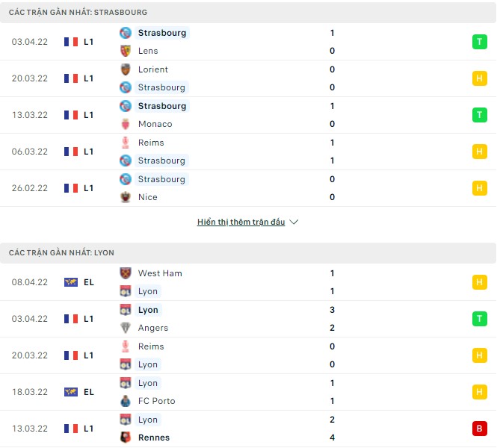Click red B badge for Lyon vs Rennes
The image size is (503, 448).
pyautogui.click(x=479, y=429)
